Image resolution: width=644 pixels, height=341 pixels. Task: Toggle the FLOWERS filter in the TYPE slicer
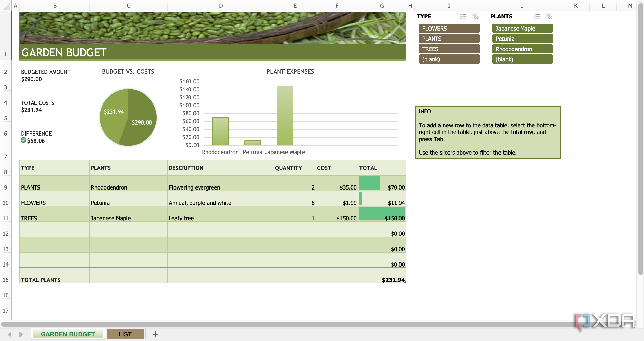(x=449, y=28)
